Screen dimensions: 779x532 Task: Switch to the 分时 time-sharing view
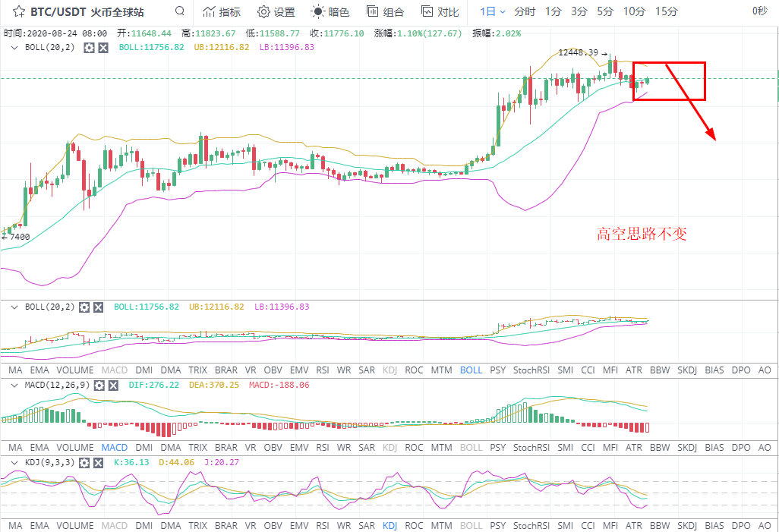525,11
